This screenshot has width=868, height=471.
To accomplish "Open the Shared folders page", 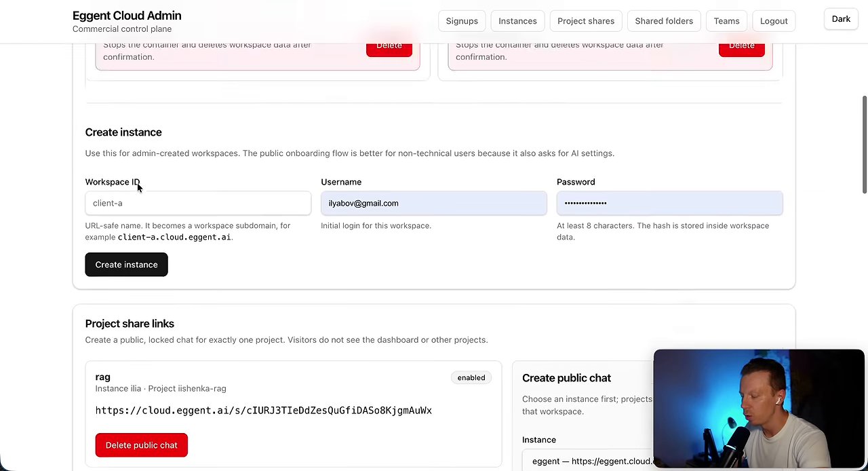I will tap(664, 21).
